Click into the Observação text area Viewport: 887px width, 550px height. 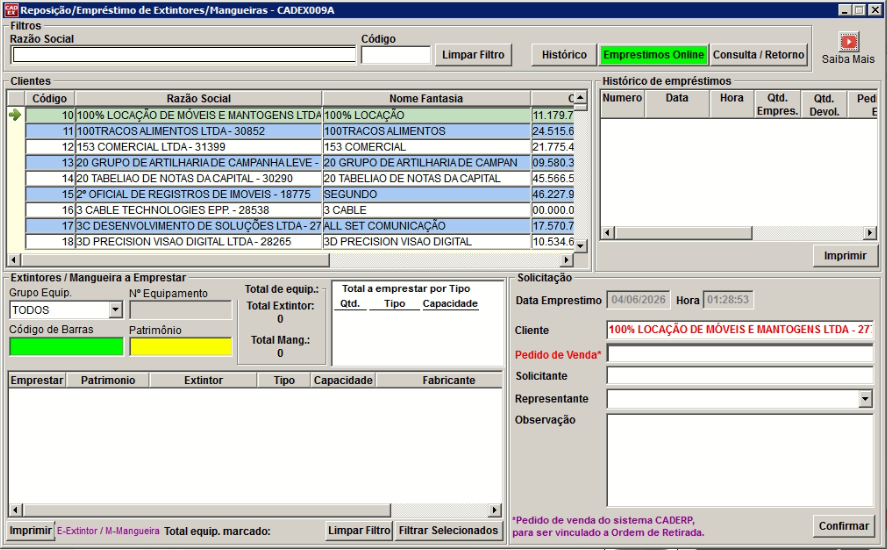[x=740, y=460]
